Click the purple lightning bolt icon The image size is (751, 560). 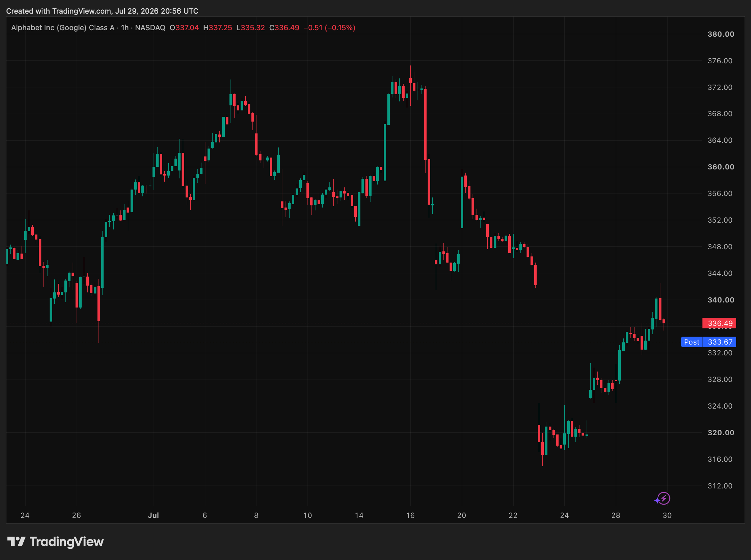click(x=663, y=498)
